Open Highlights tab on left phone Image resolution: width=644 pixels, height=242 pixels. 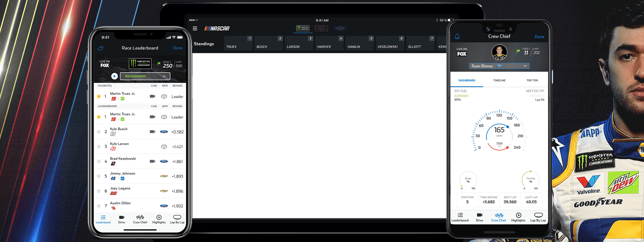coord(159,219)
